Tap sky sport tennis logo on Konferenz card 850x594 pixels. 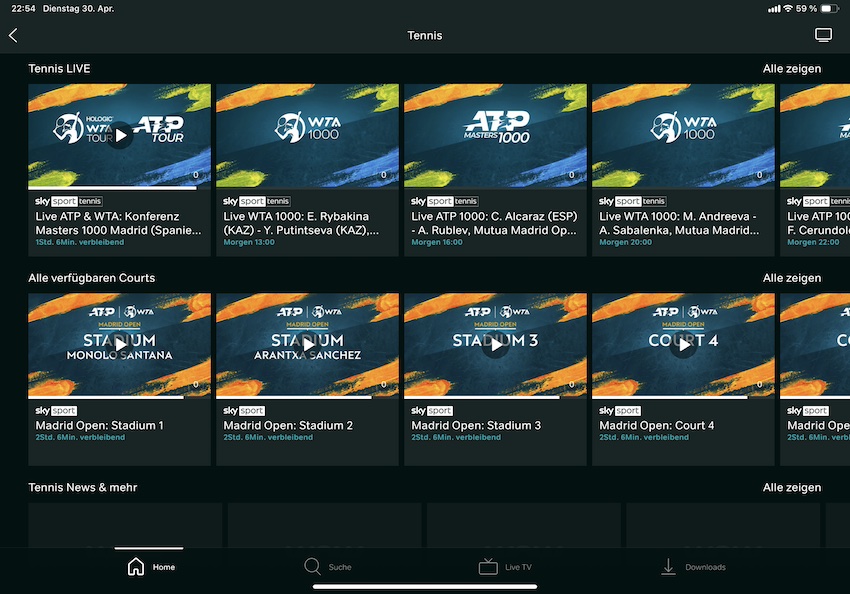click(x=69, y=201)
